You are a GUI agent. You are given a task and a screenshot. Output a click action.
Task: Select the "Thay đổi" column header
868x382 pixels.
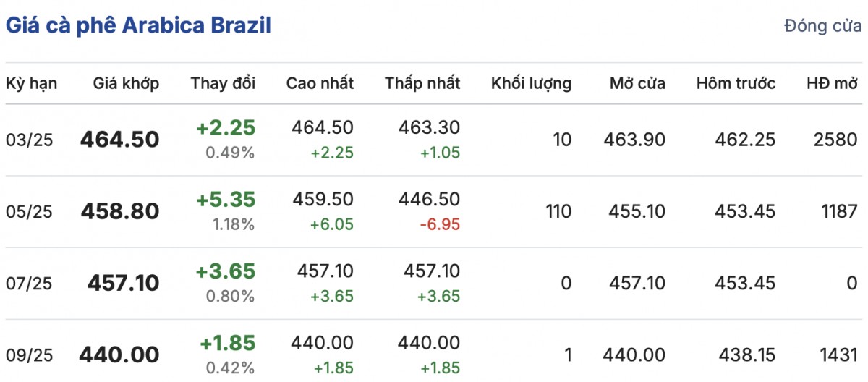pyautogui.click(x=223, y=83)
